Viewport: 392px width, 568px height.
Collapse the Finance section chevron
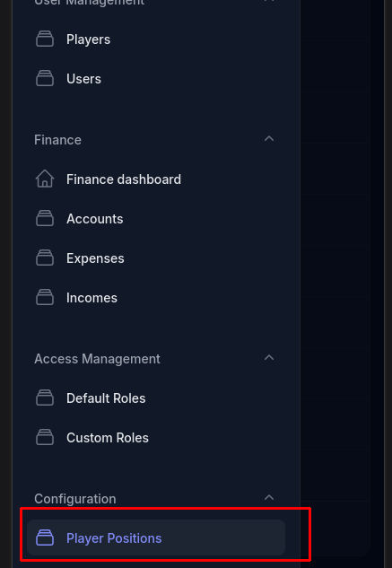pos(269,139)
